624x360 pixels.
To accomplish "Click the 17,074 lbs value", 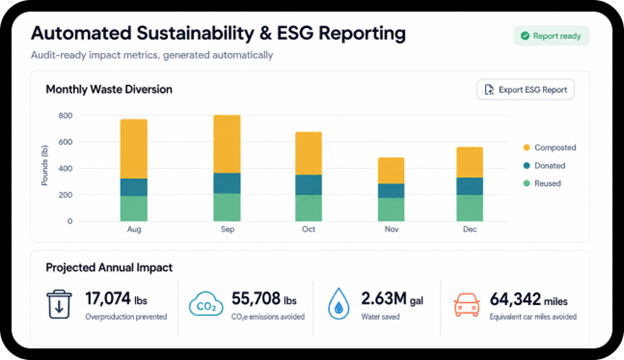I will pyautogui.click(x=116, y=299).
